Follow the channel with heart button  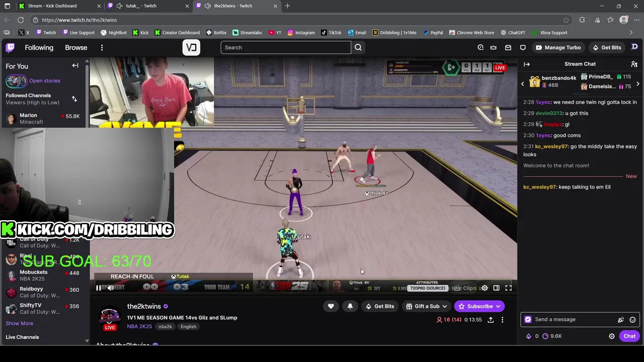click(331, 306)
